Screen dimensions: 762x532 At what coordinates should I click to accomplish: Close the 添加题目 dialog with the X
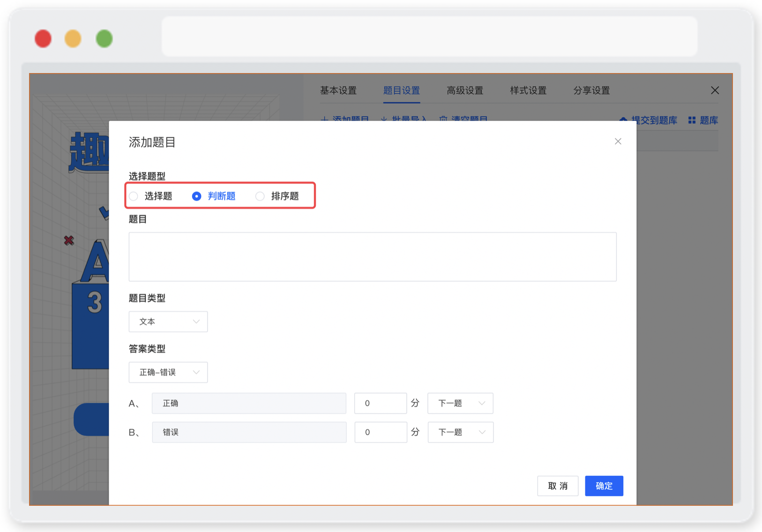pyautogui.click(x=618, y=141)
